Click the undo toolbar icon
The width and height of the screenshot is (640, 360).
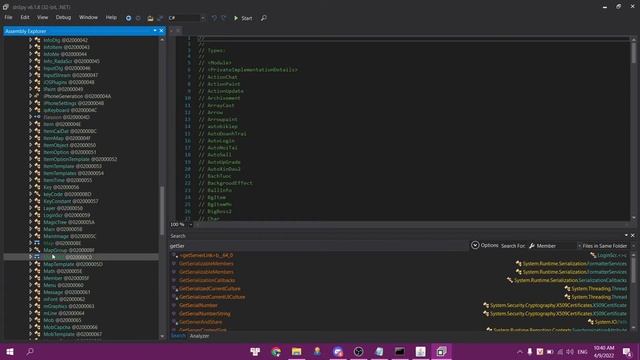214,18
